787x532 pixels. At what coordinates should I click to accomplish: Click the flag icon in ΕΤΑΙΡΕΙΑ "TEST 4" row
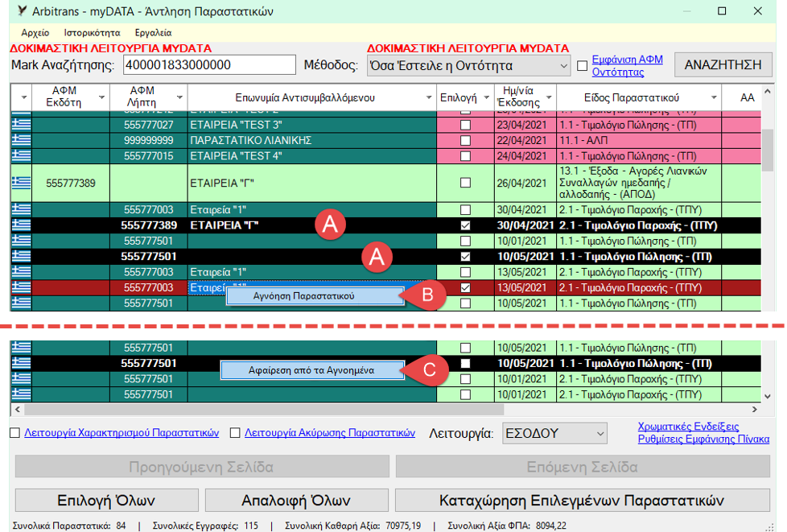21,155
